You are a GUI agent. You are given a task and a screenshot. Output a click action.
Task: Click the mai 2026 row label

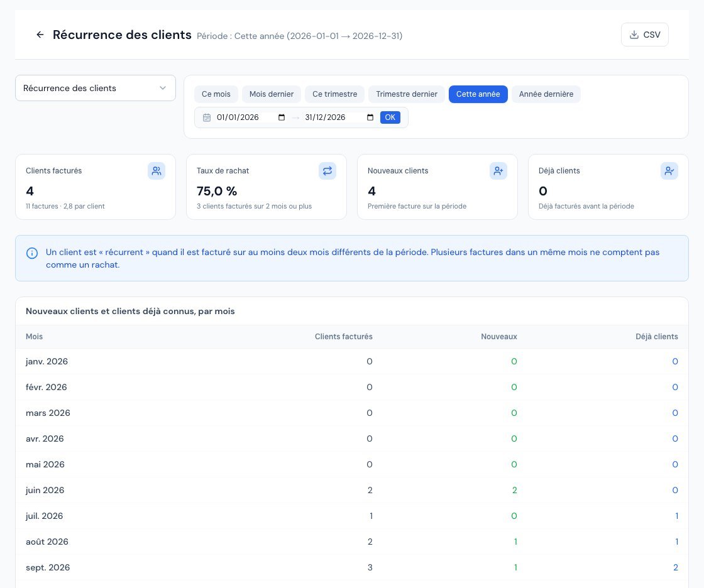click(x=45, y=465)
